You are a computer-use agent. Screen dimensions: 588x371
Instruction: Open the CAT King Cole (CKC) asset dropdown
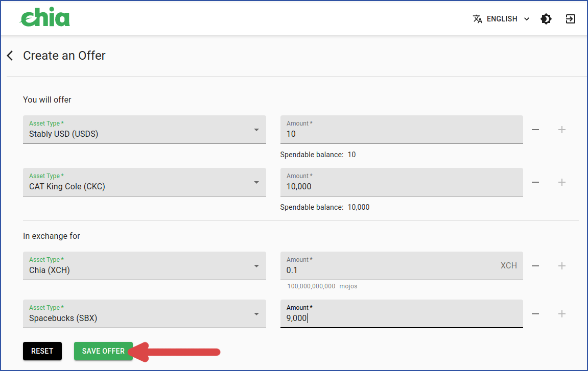click(x=145, y=182)
